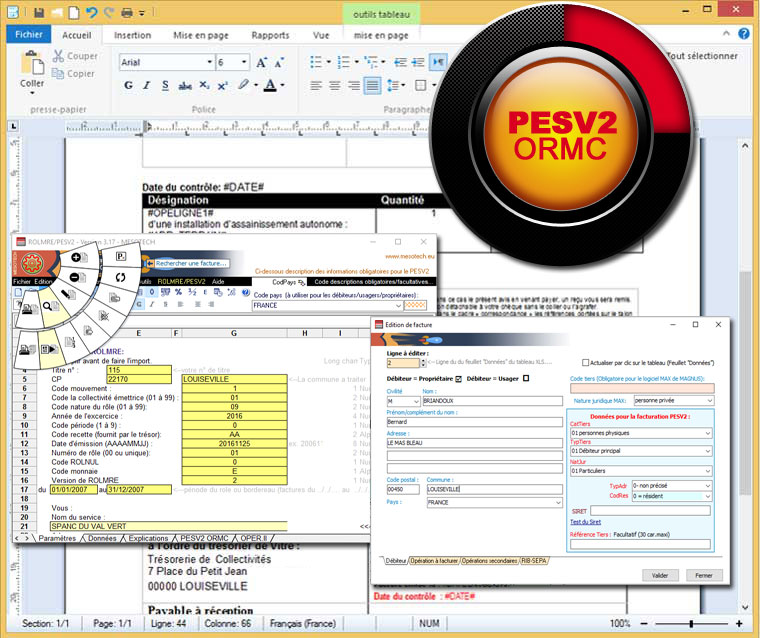Open the Aide menu in ROLMRE window

(x=218, y=282)
